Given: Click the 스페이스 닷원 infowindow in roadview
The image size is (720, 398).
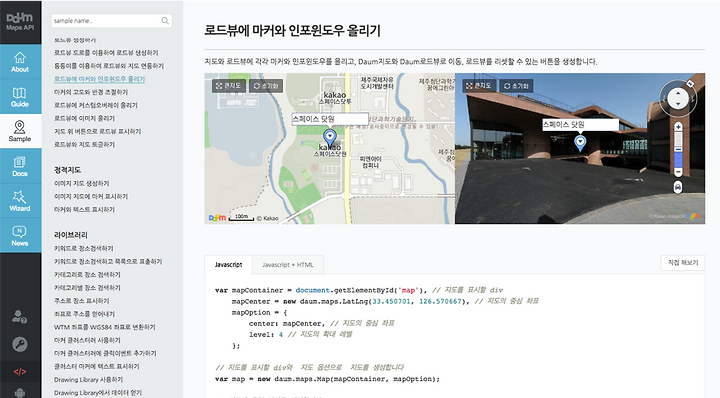Looking at the screenshot, I should (x=580, y=124).
